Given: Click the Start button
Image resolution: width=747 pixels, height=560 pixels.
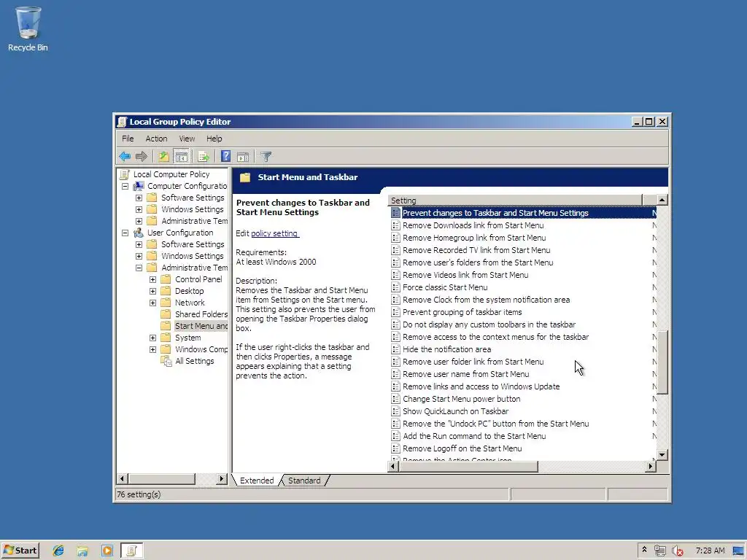Looking at the screenshot, I should coord(20,551).
